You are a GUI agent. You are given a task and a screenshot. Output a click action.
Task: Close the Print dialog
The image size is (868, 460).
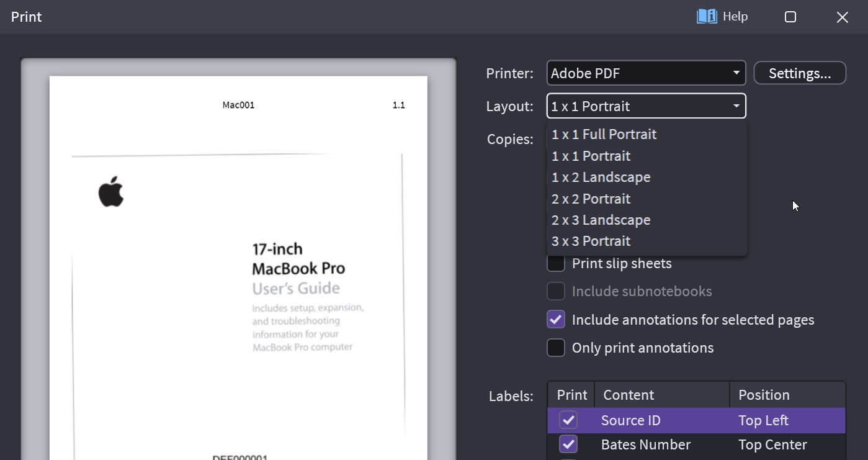(842, 17)
